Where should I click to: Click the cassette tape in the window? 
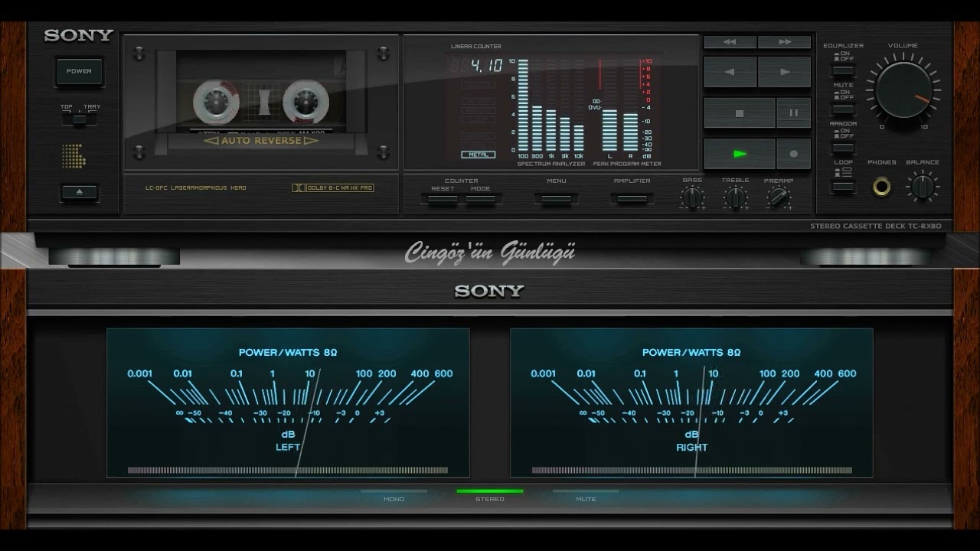pos(261,103)
